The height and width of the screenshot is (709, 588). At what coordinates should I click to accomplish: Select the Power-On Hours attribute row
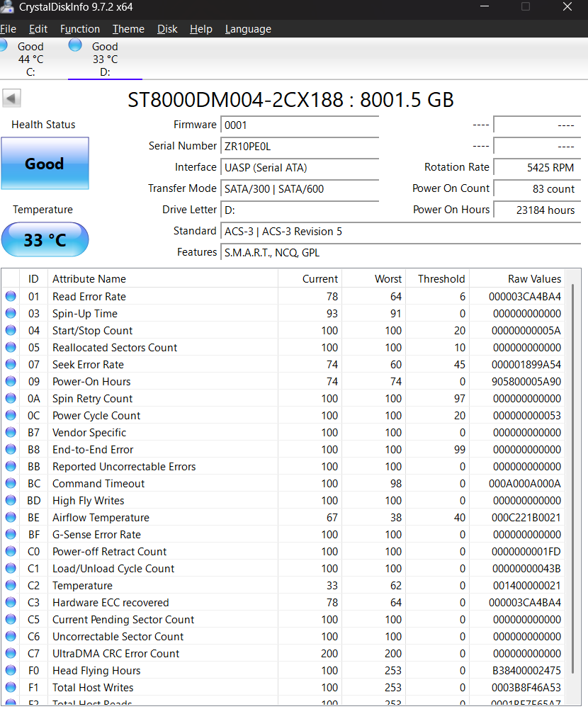coord(283,382)
